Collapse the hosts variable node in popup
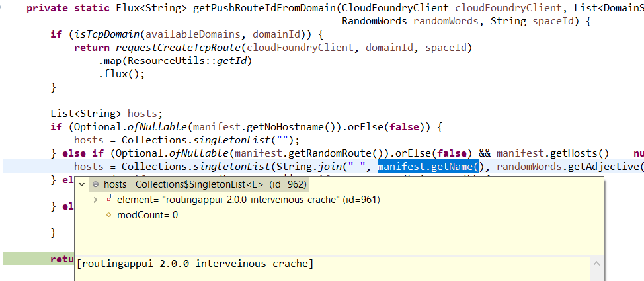Viewport: 644px width, 281px height. 81,185
